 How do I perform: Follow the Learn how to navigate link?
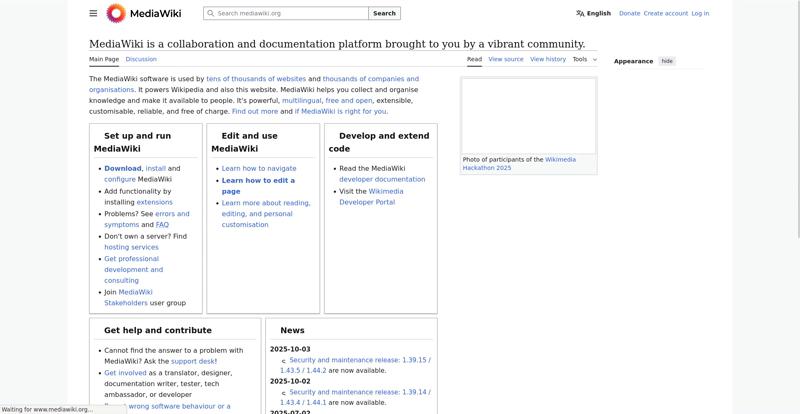(258, 168)
